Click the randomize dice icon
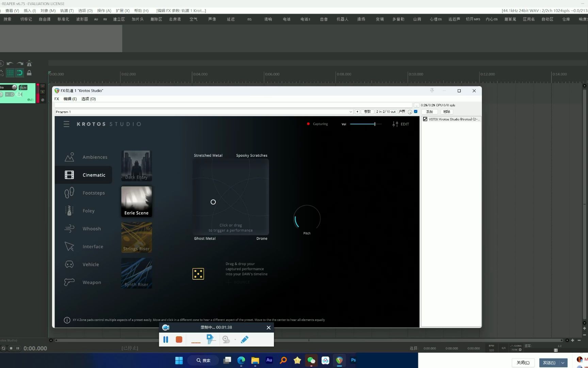The image size is (588, 368). (x=198, y=274)
